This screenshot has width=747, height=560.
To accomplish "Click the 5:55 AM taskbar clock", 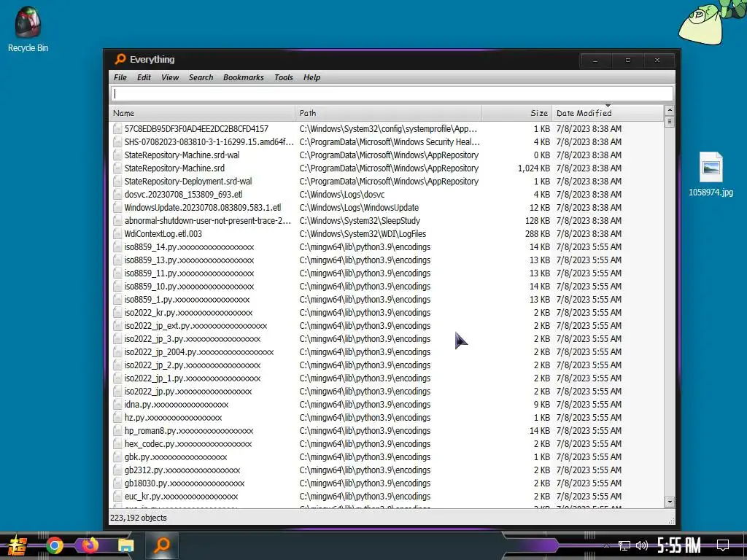I will pyautogui.click(x=678, y=545).
